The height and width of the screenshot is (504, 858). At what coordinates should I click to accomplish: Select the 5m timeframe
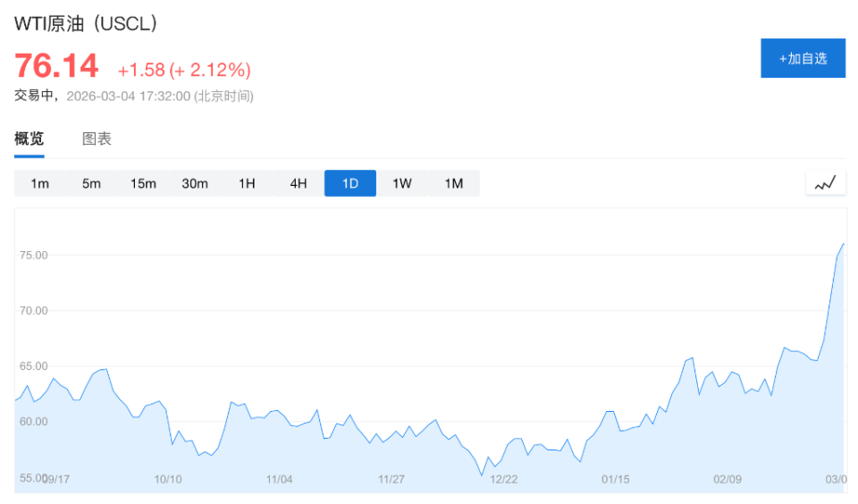click(x=91, y=183)
